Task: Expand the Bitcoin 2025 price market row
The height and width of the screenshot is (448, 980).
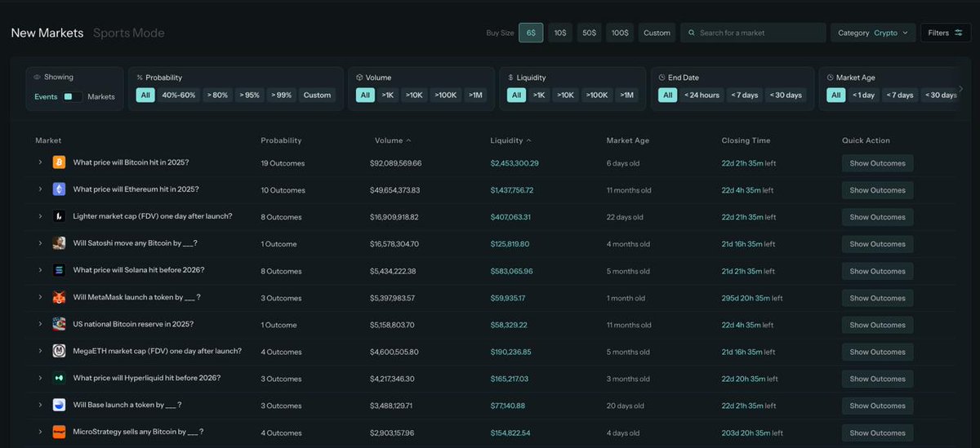Action: click(40, 162)
